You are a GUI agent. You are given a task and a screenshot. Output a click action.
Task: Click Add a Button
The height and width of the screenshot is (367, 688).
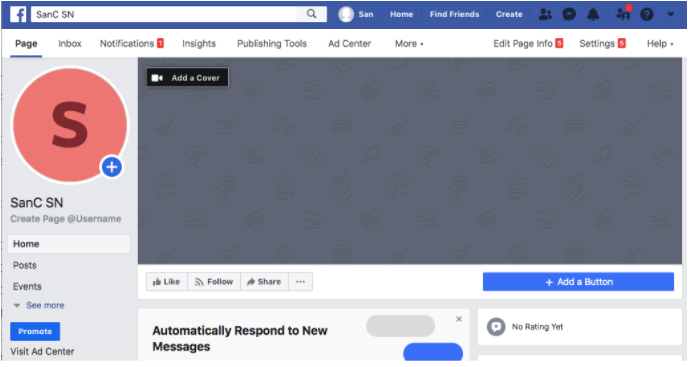(x=578, y=282)
